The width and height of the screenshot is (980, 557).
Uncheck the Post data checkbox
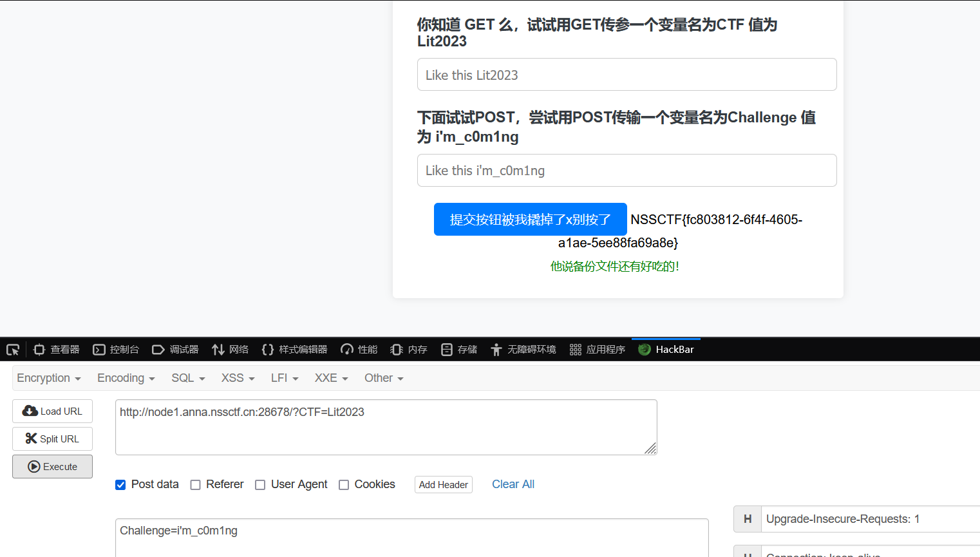[x=120, y=485]
